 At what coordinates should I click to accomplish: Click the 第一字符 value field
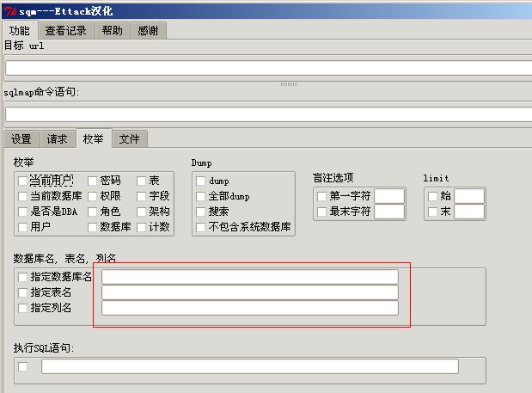pyautogui.click(x=389, y=196)
